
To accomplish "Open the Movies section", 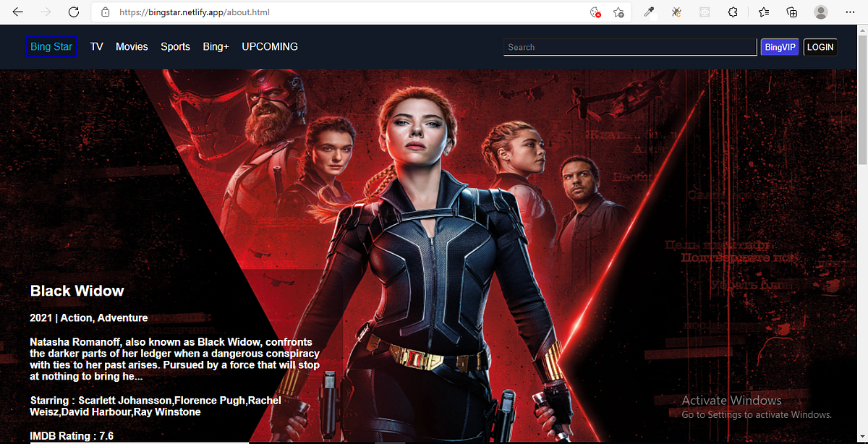I will pos(132,46).
